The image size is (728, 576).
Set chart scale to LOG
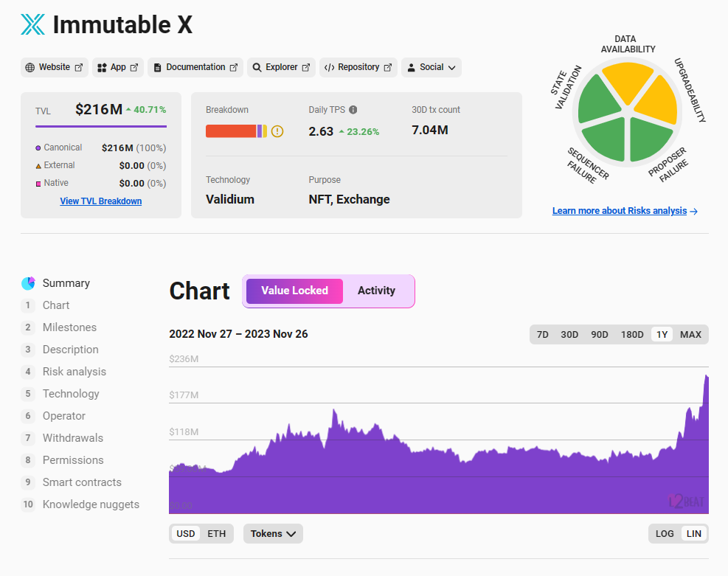point(665,534)
